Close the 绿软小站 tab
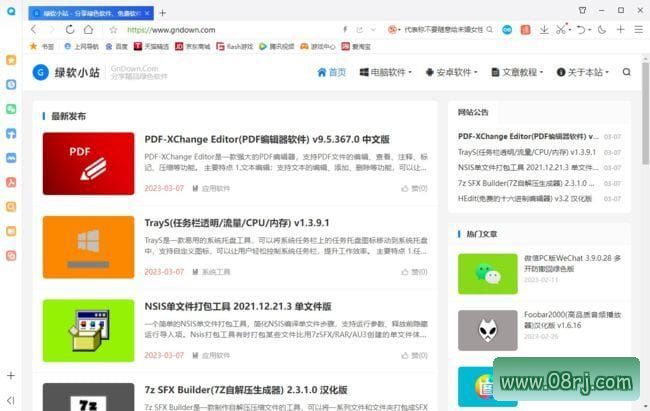Image resolution: width=650 pixels, height=411 pixels. pyautogui.click(x=147, y=13)
